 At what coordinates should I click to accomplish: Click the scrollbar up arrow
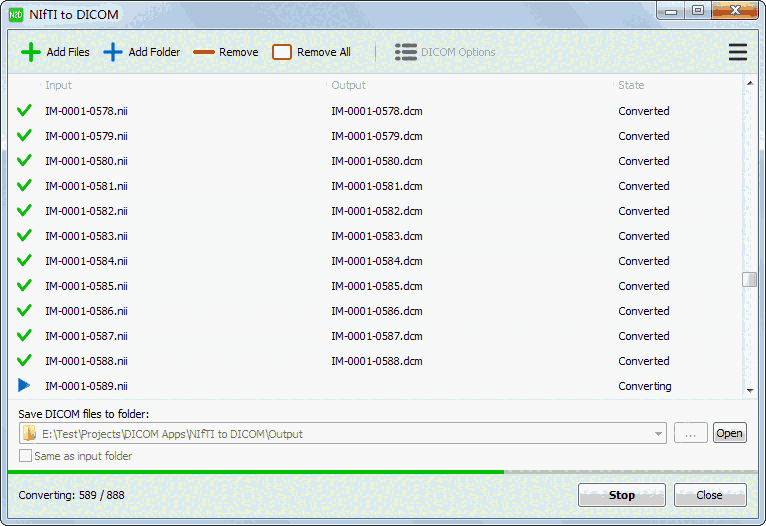coord(750,84)
